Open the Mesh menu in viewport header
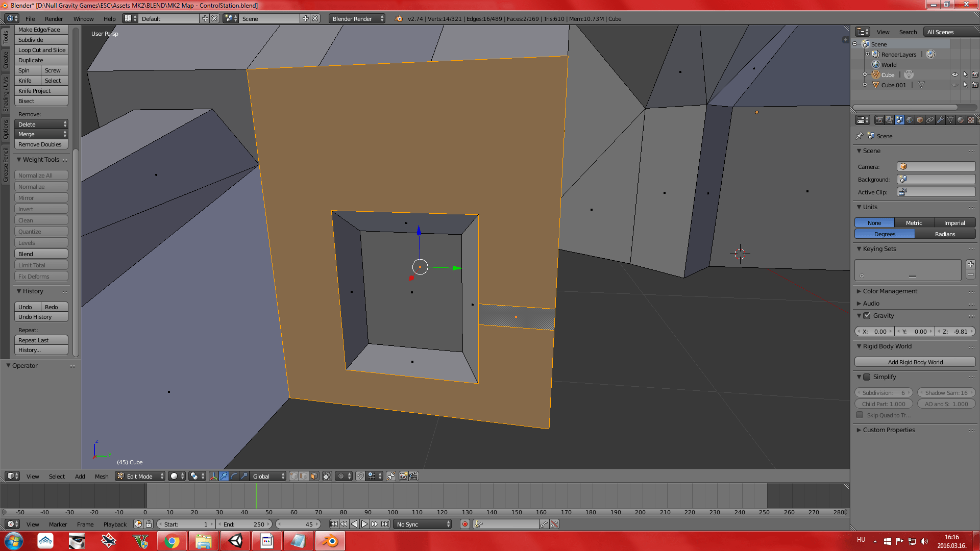The height and width of the screenshot is (551, 980). pyautogui.click(x=102, y=476)
